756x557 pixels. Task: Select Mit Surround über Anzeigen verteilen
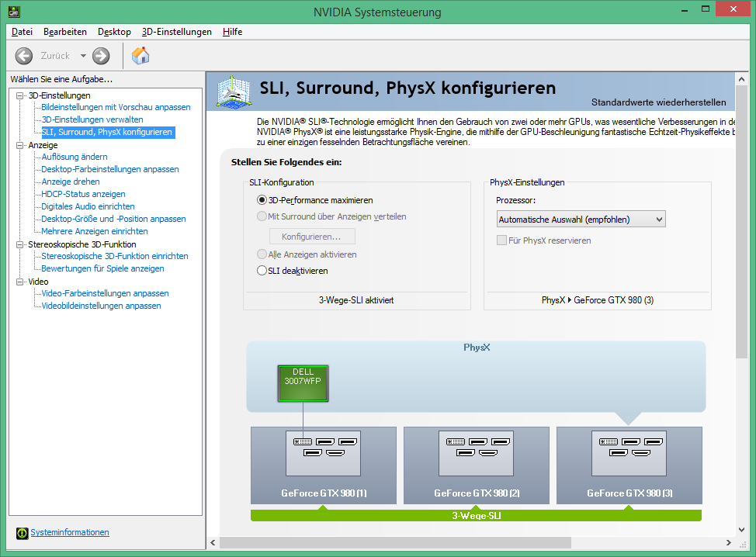(x=262, y=216)
